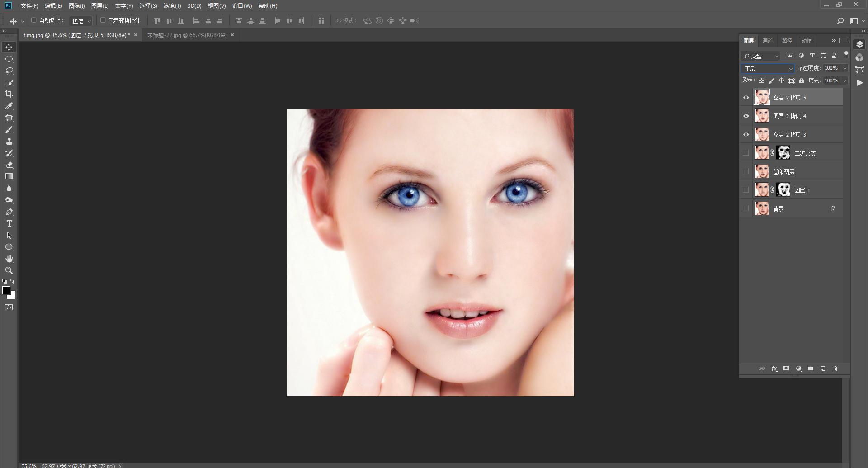Add a layer mask from panel footer

(x=786, y=369)
